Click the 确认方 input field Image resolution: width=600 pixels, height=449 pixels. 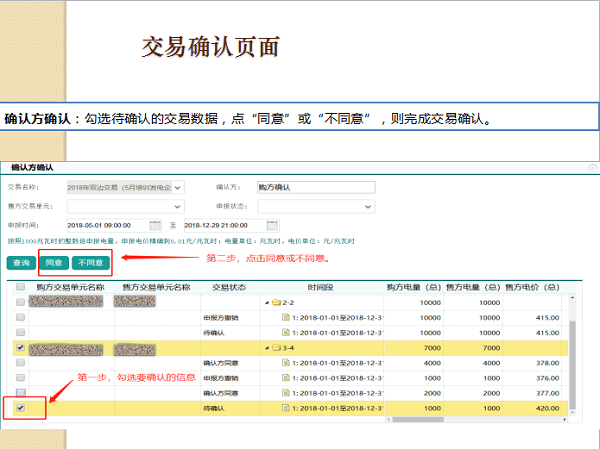point(315,187)
